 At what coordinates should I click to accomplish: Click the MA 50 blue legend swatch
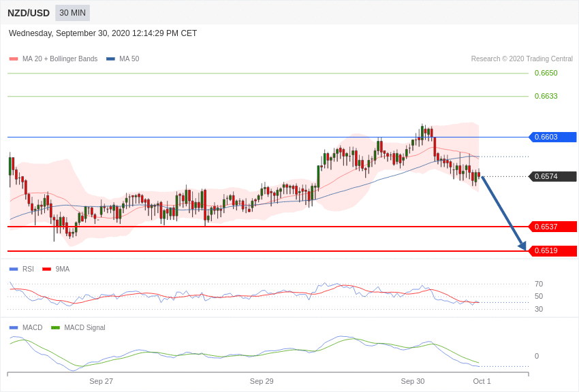(x=110, y=59)
